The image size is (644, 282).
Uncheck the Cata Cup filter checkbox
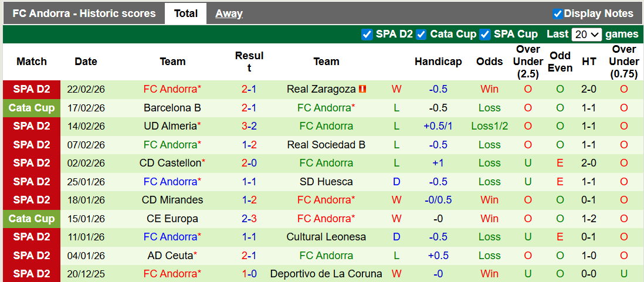pos(421,34)
